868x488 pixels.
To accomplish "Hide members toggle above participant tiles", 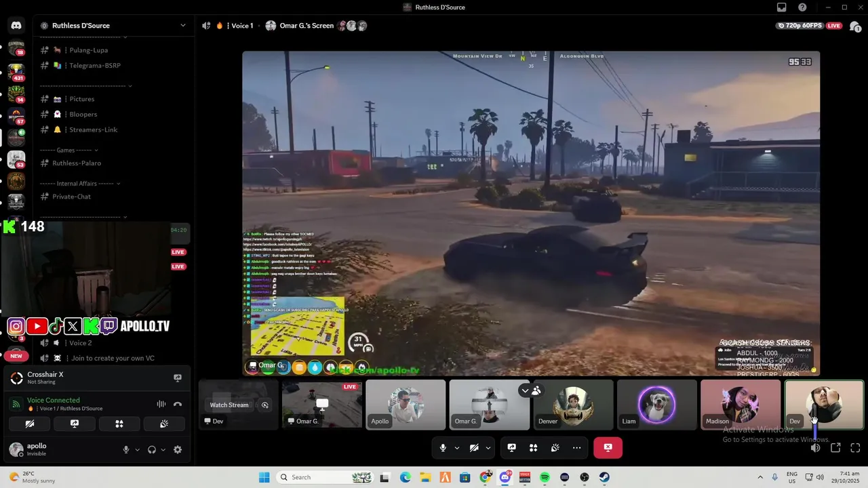I will [x=530, y=390].
